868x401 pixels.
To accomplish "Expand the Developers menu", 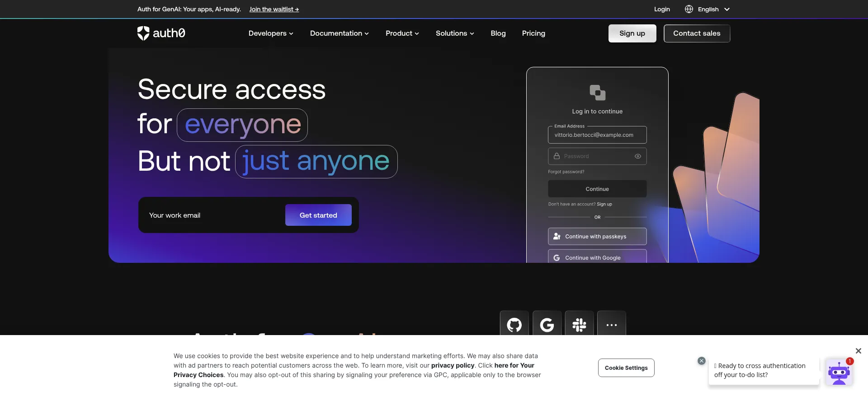I will pos(271,33).
